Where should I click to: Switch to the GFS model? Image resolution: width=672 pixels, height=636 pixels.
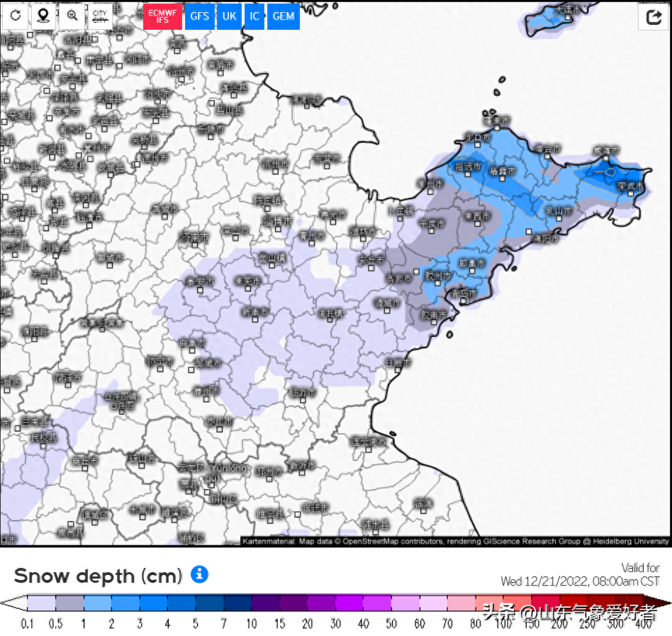tap(200, 16)
